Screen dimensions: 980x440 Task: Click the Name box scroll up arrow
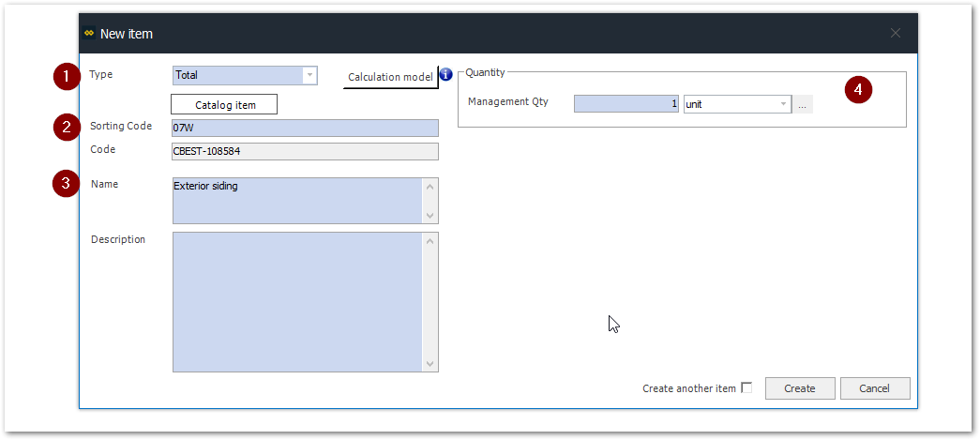point(430,186)
